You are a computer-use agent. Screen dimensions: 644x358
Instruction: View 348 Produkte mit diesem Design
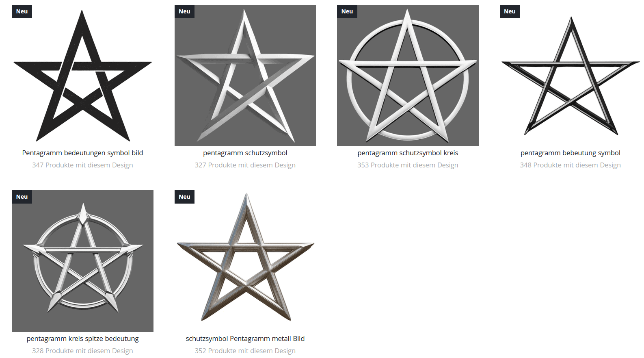point(571,165)
